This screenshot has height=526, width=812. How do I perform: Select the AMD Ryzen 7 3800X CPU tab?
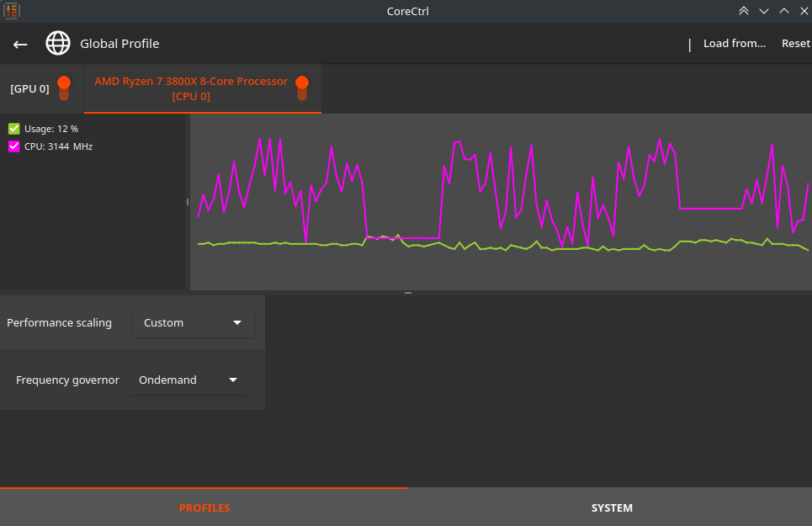191,88
